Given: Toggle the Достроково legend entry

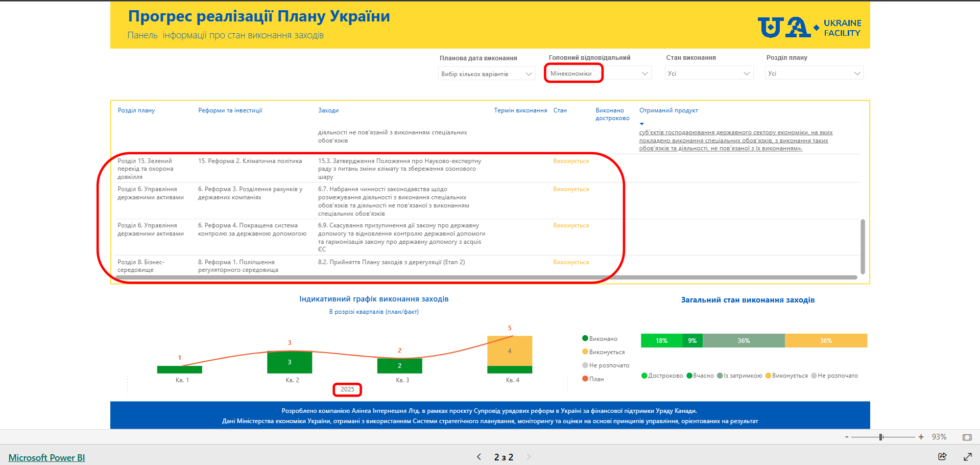Looking at the screenshot, I should (662, 376).
